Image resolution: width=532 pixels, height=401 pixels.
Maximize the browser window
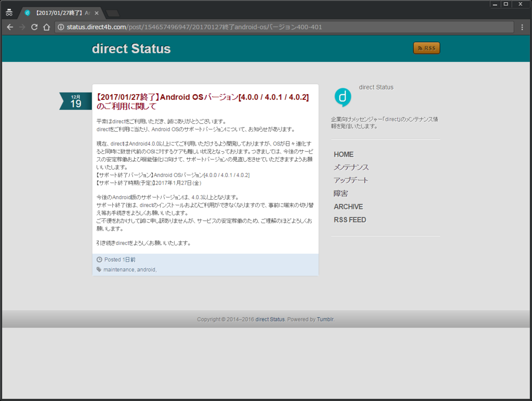pos(506,4)
